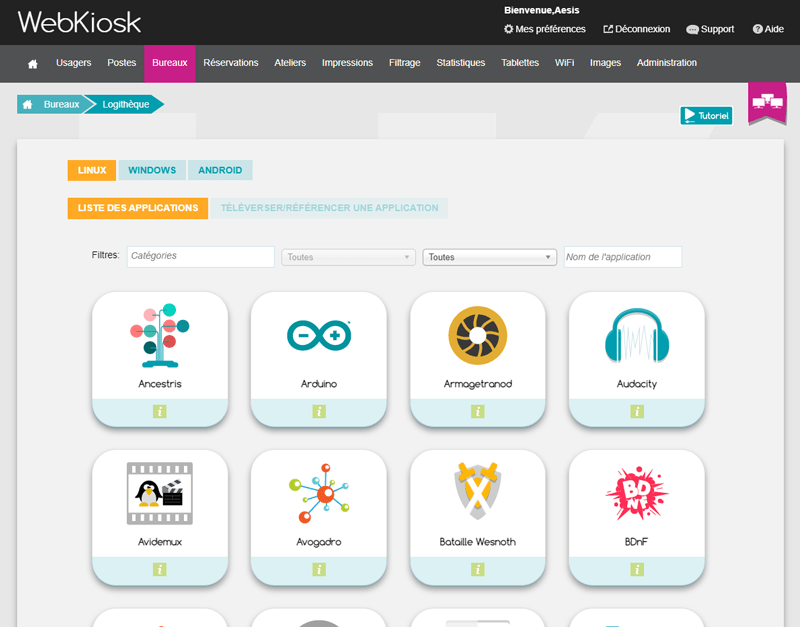Open the Filtrage menu

coord(405,63)
